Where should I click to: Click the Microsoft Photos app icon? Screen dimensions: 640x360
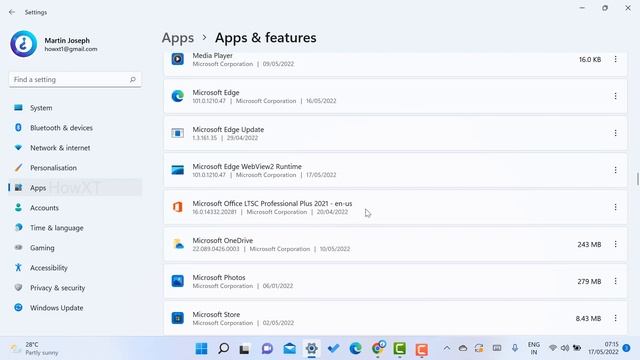tap(178, 281)
